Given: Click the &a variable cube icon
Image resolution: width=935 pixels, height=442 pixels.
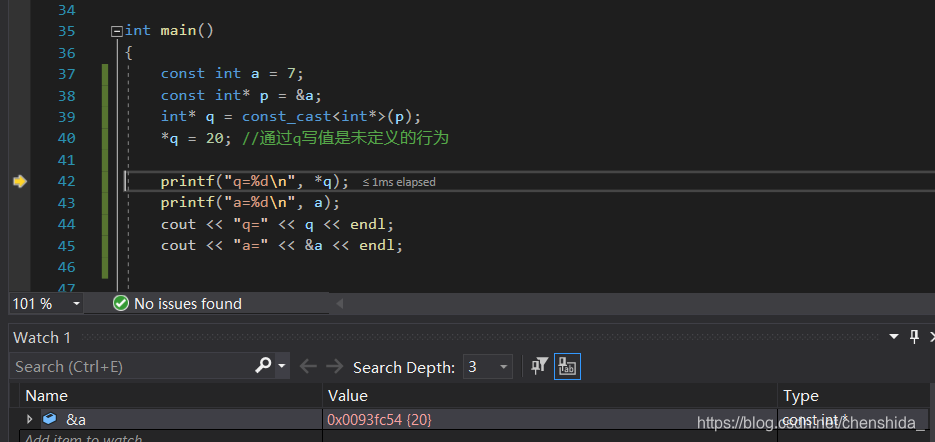Looking at the screenshot, I should [x=49, y=419].
